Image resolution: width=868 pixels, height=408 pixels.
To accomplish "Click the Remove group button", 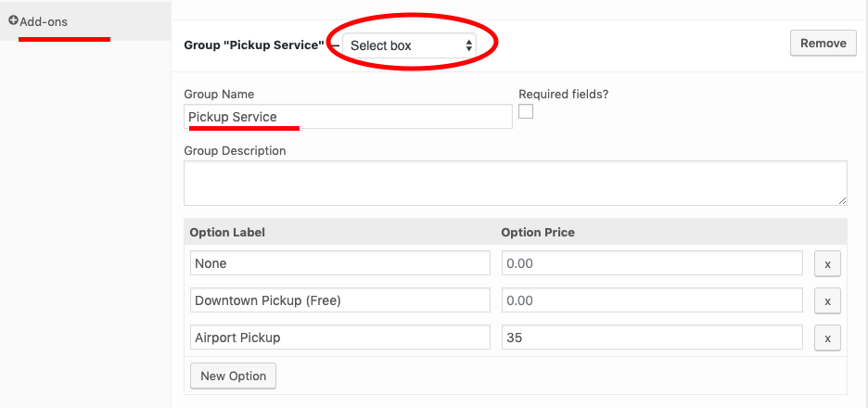I will 823,44.
